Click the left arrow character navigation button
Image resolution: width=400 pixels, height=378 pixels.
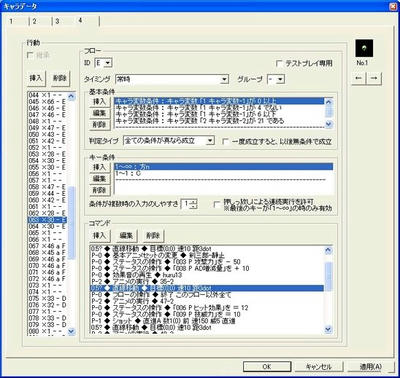(359, 78)
